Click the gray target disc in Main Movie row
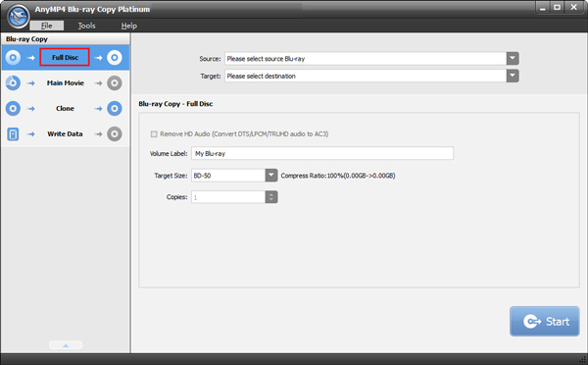Viewport: 588px width, 365px height. click(x=115, y=83)
